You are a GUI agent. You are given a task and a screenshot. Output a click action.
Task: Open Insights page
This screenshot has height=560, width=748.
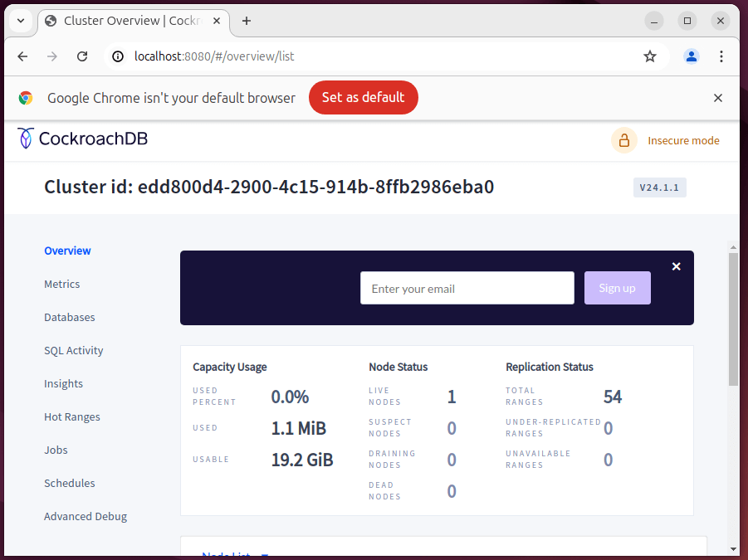click(63, 383)
